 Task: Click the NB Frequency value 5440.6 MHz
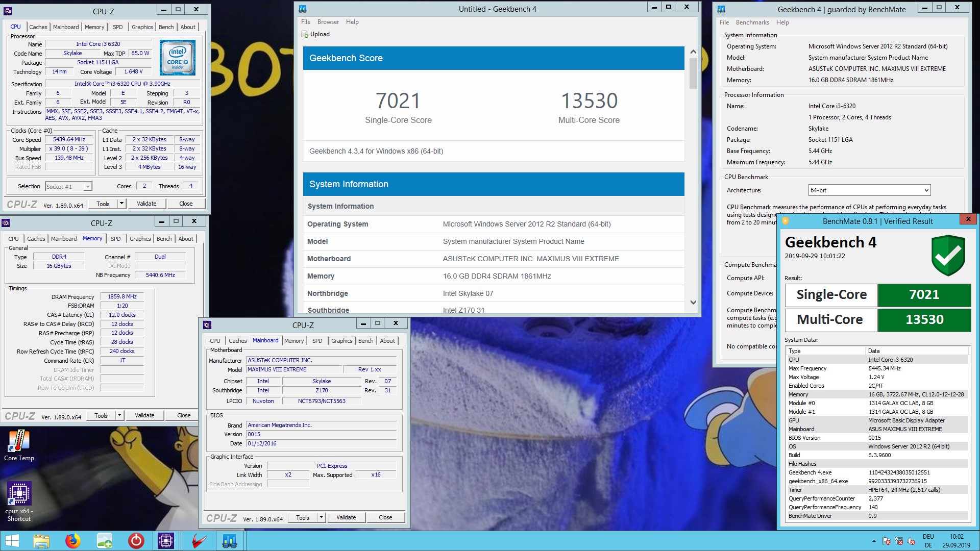point(160,275)
